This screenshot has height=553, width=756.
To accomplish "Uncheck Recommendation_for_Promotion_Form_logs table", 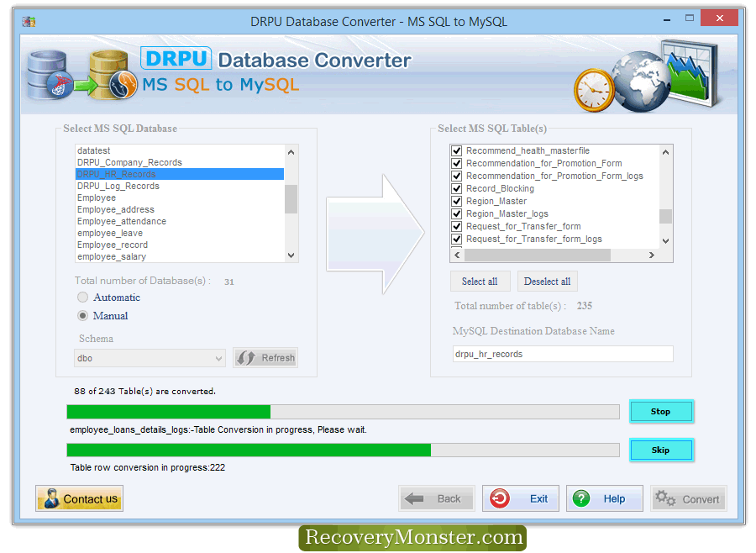I will 457,176.
